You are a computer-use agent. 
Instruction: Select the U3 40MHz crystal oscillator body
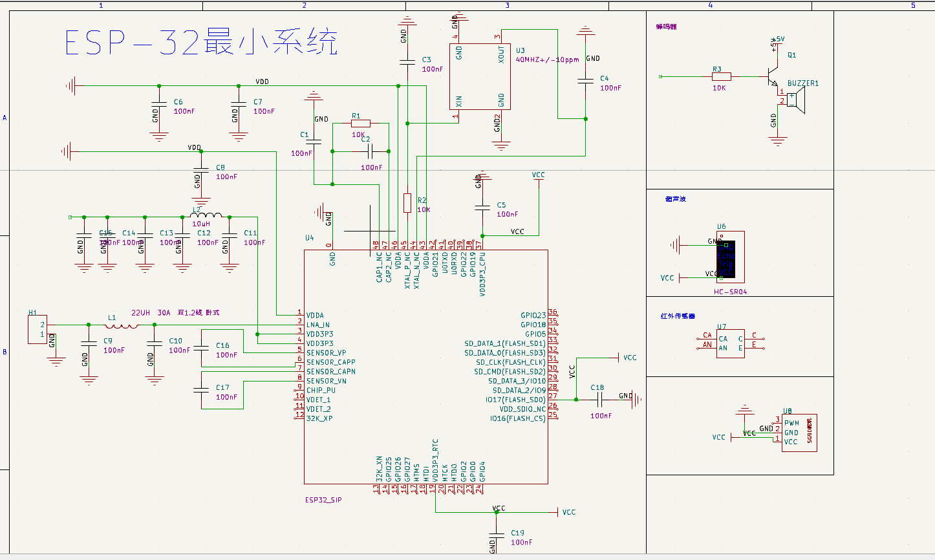480,77
